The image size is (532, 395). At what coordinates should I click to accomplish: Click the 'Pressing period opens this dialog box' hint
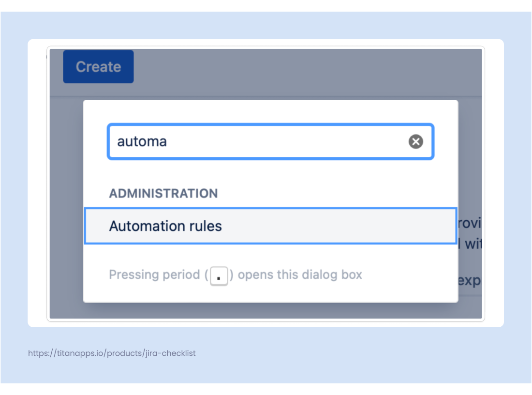tap(236, 274)
